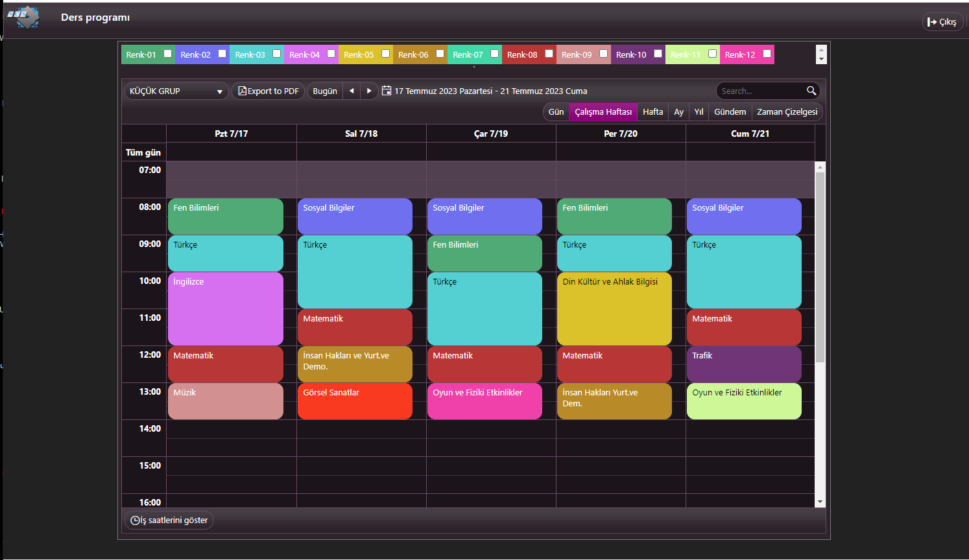The height and width of the screenshot is (560, 969).
Task: Toggle Renk-02 checkbox
Action: [x=222, y=54]
